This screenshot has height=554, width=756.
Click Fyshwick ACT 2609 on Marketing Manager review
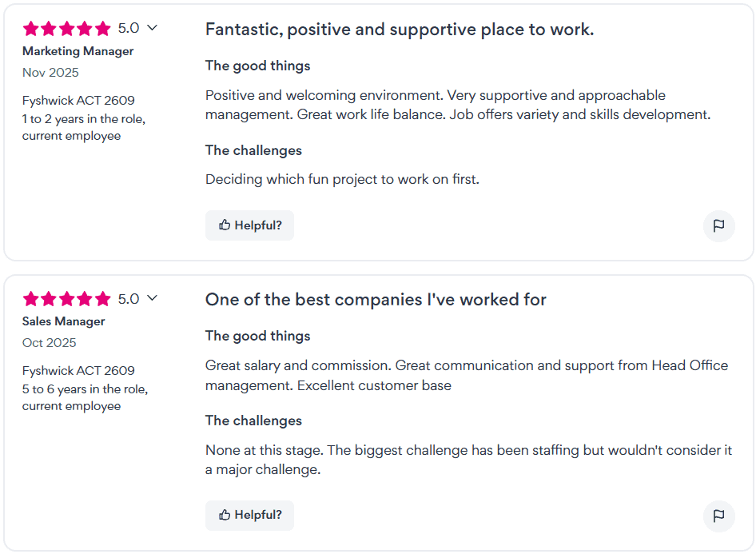coord(78,101)
